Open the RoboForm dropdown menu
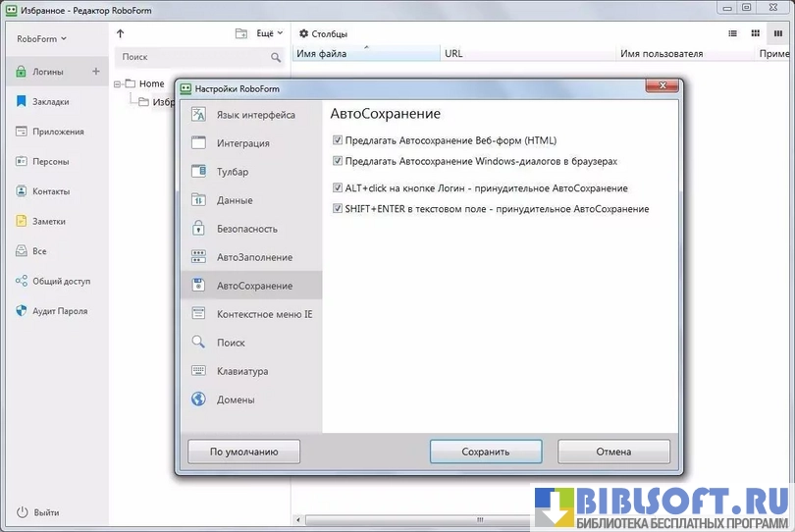This screenshot has height=532, width=795. pos(42,39)
